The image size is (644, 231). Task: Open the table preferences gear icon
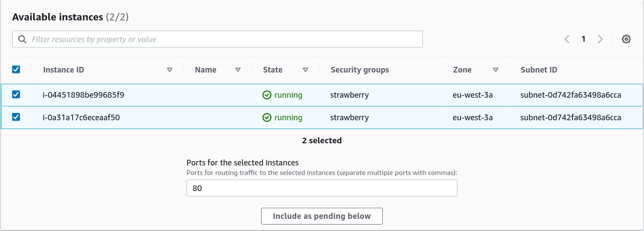tap(626, 39)
